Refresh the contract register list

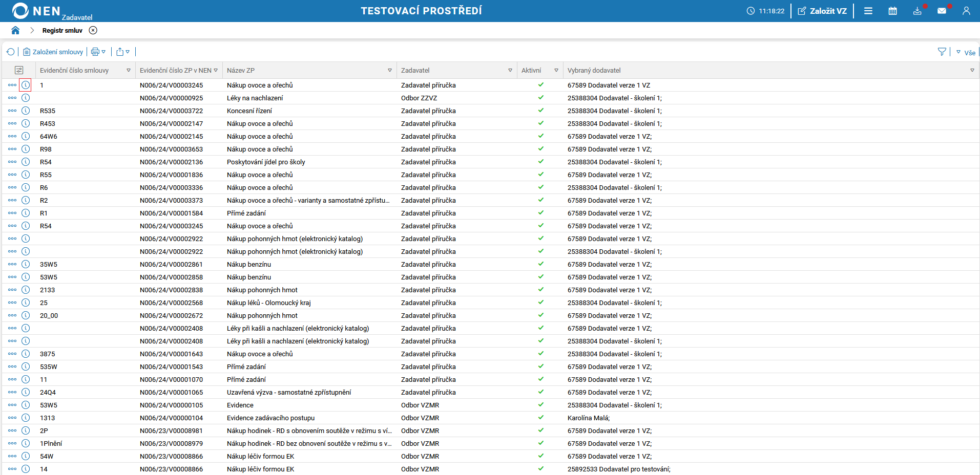(x=10, y=52)
